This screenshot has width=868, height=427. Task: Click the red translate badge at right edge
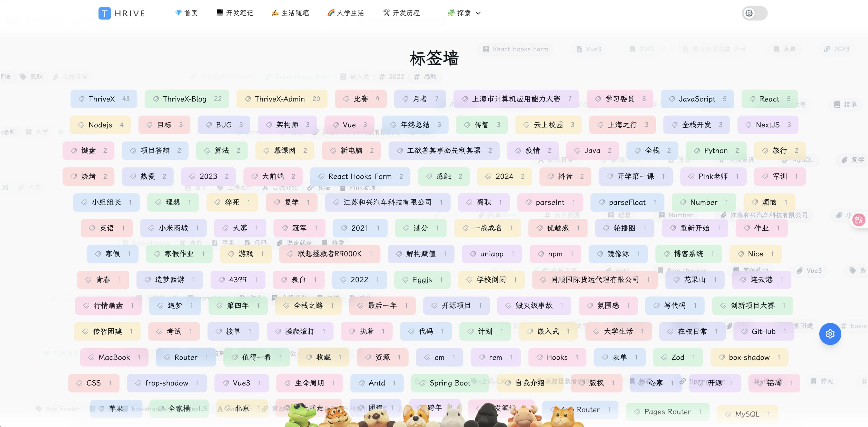click(x=859, y=220)
